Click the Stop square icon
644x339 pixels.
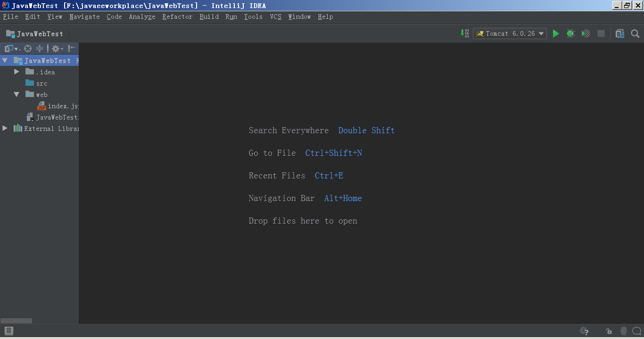(x=601, y=33)
